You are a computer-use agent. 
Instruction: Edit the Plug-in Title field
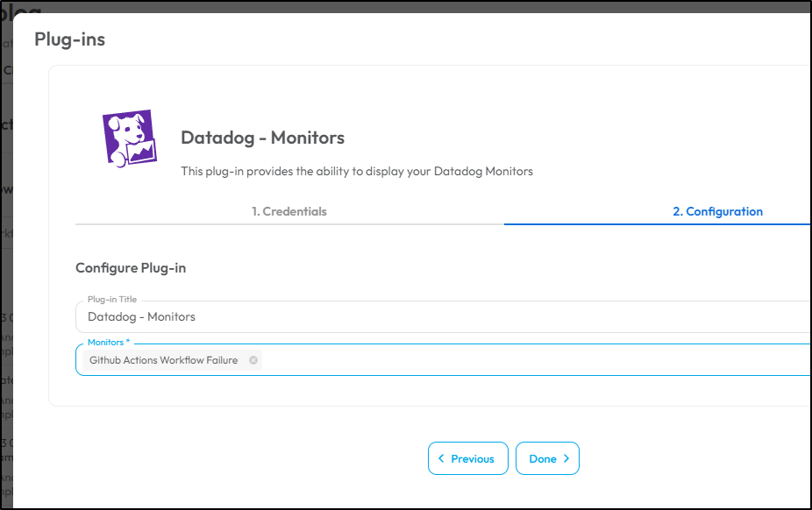pyautogui.click(x=444, y=316)
